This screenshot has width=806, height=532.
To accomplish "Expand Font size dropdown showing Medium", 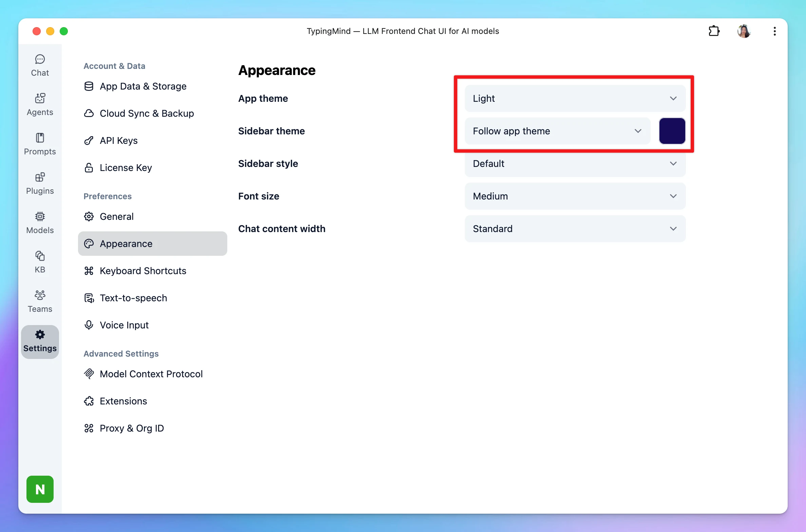I will tap(575, 196).
